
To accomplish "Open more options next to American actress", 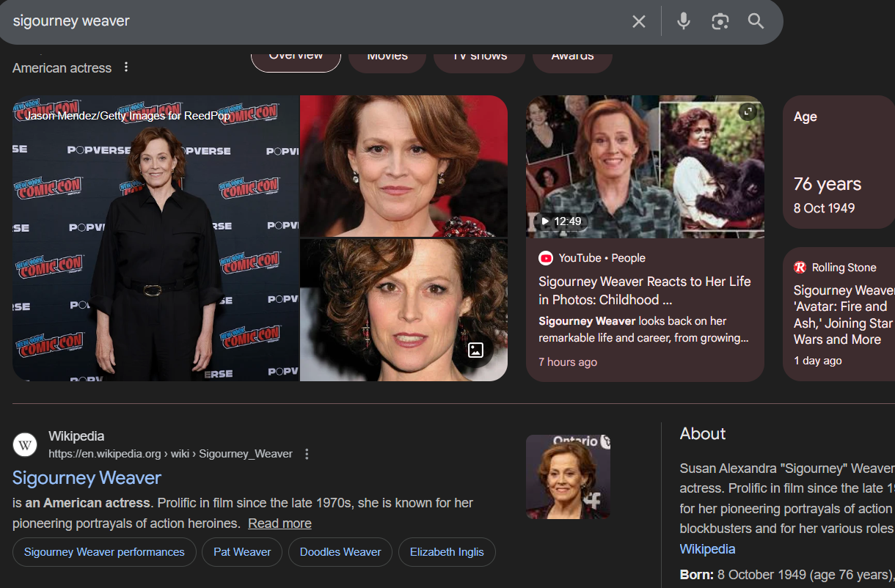I will [126, 67].
